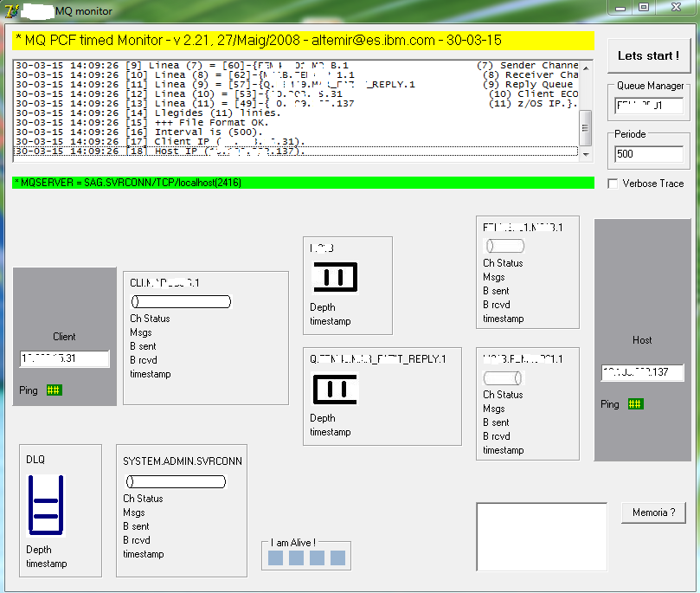Click the application icon in the title bar
This screenshot has width=700, height=593.
12,10
